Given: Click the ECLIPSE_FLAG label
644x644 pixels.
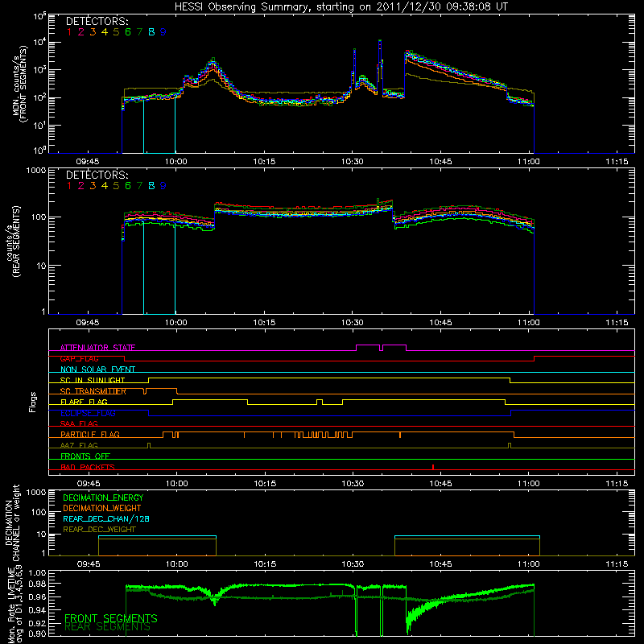Looking at the screenshot, I should 88,413.
